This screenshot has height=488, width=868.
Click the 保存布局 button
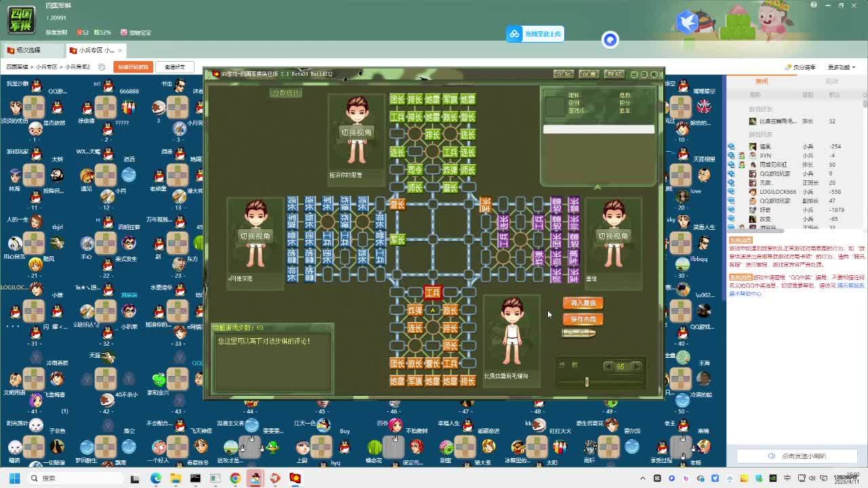583,319
